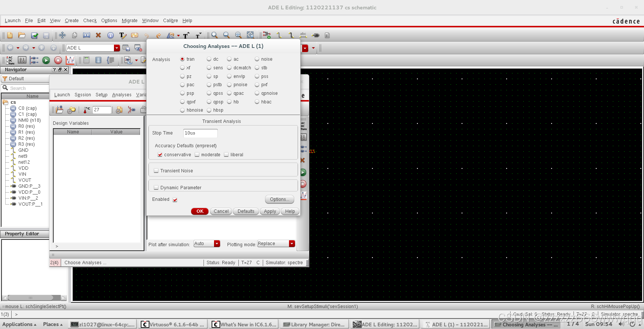Click the Stretch/move arrows tool icon
Viewport: 644px width, 329px height.
tap(63, 35)
